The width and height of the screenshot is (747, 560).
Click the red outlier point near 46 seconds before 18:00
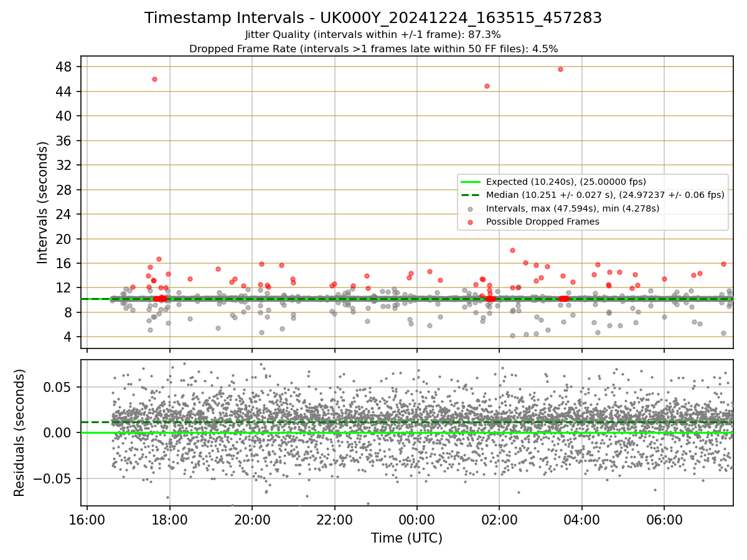click(x=154, y=79)
